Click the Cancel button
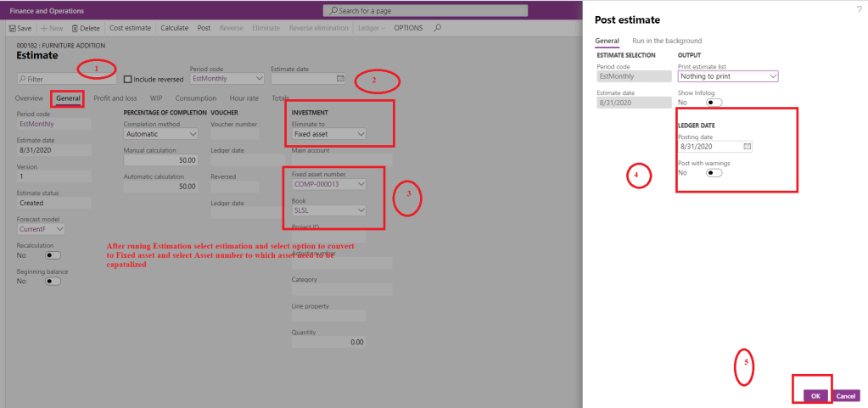Screen dimensions: 868x408 pos(846,395)
